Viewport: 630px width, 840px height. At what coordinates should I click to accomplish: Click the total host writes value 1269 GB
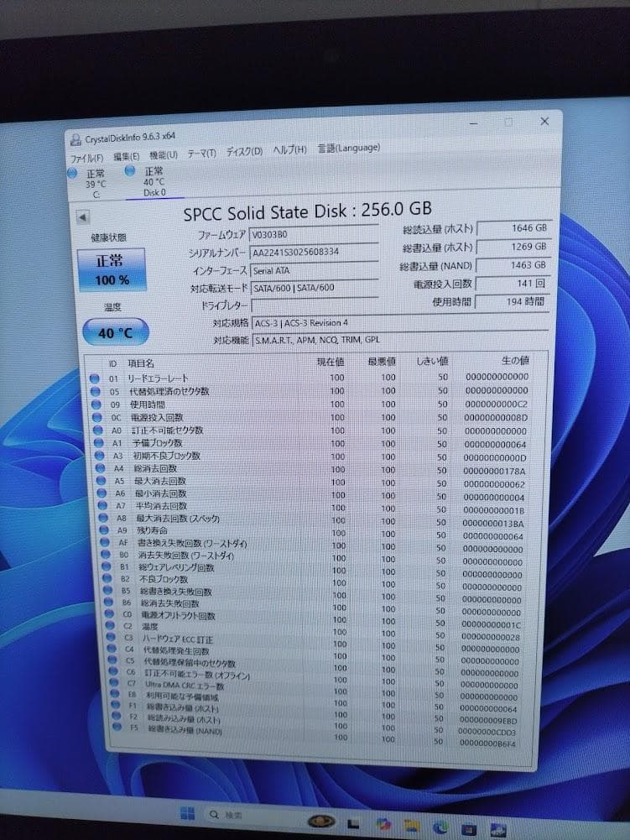(x=513, y=247)
